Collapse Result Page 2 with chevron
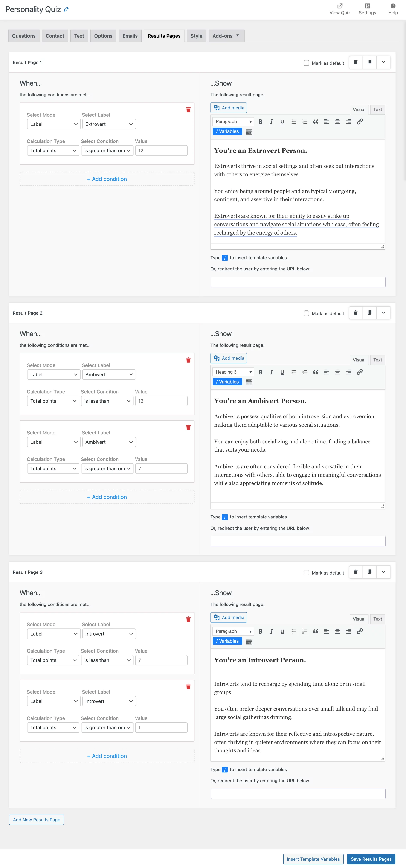Viewport: 406px width, 868px height. coord(383,313)
